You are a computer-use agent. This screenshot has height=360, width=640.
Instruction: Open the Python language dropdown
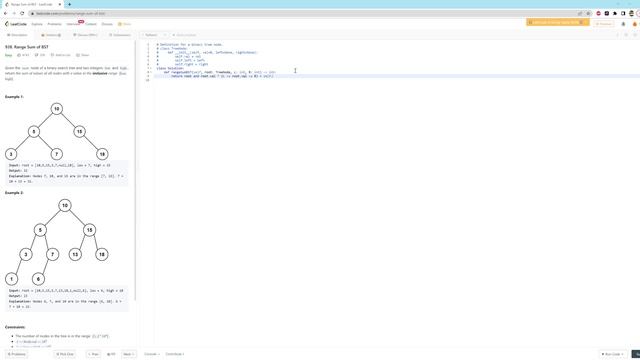tap(153, 35)
